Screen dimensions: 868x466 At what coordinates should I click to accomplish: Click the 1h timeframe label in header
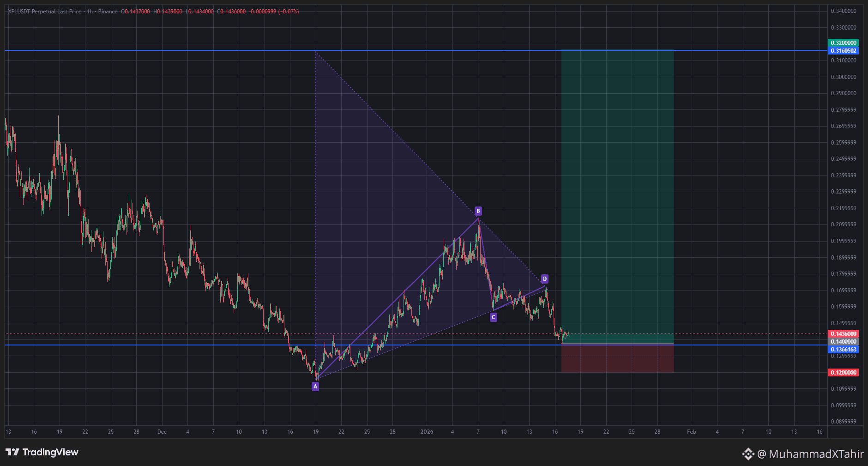click(x=90, y=12)
